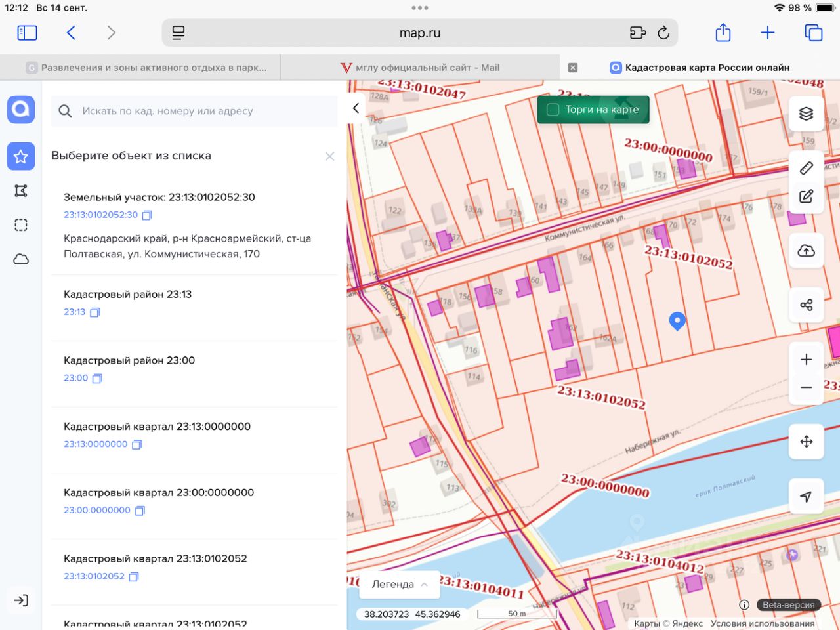The width and height of the screenshot is (840, 630).
Task: Zoom in the map with plus button
Action: 806,360
